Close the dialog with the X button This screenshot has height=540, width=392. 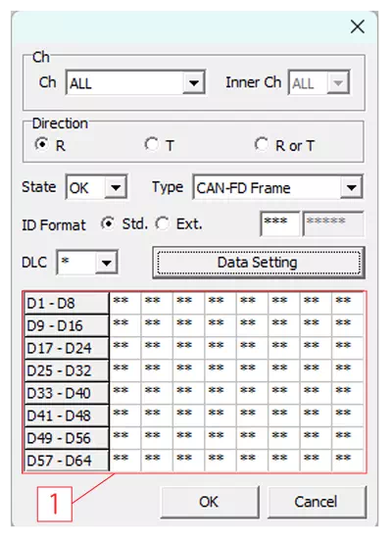357,26
